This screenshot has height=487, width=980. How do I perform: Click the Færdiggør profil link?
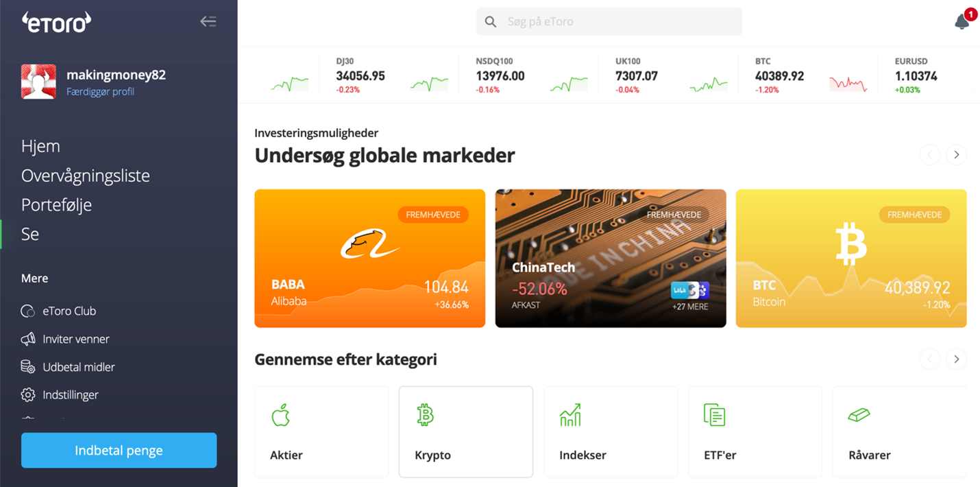100,92
